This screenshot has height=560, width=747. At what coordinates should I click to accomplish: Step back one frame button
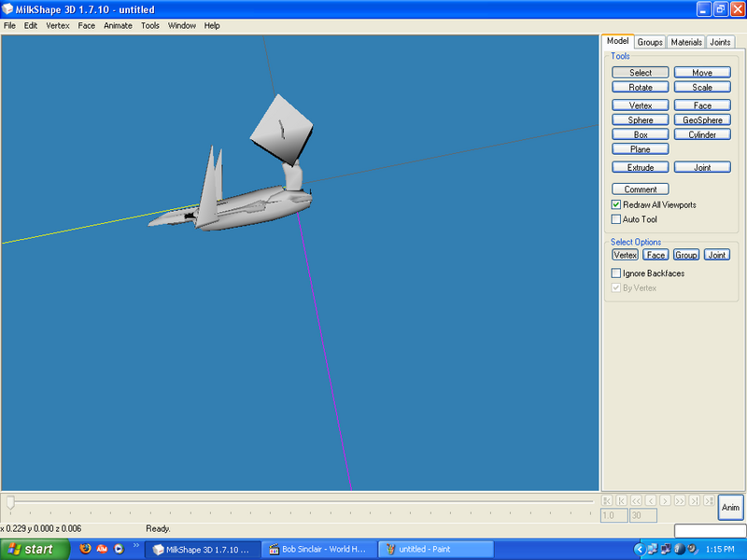[650, 500]
